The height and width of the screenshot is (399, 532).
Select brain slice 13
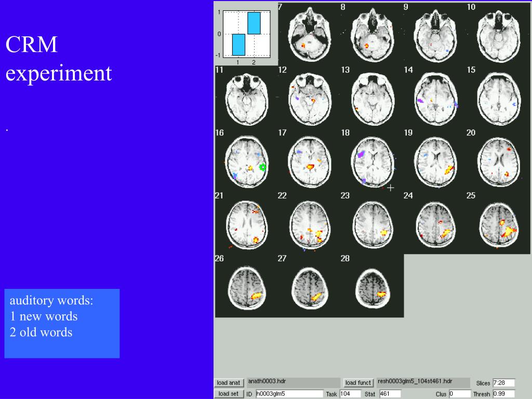pyautogui.click(x=373, y=99)
